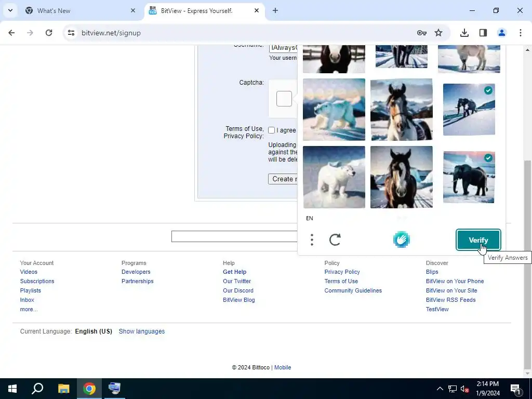Open a new tab with the plus button

pyautogui.click(x=275, y=10)
